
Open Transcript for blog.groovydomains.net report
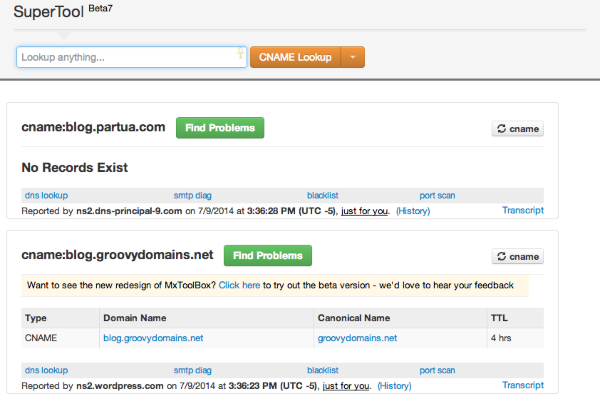tap(523, 385)
